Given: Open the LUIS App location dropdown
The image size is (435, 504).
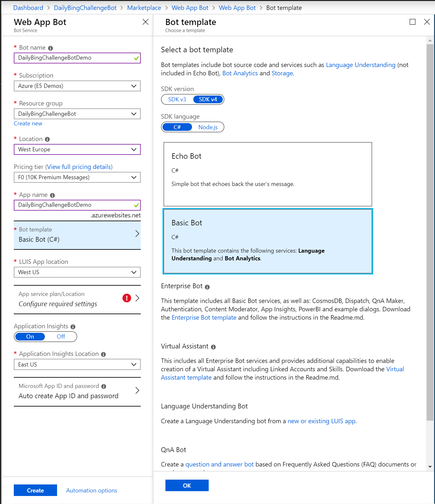Looking at the screenshot, I should click(77, 272).
